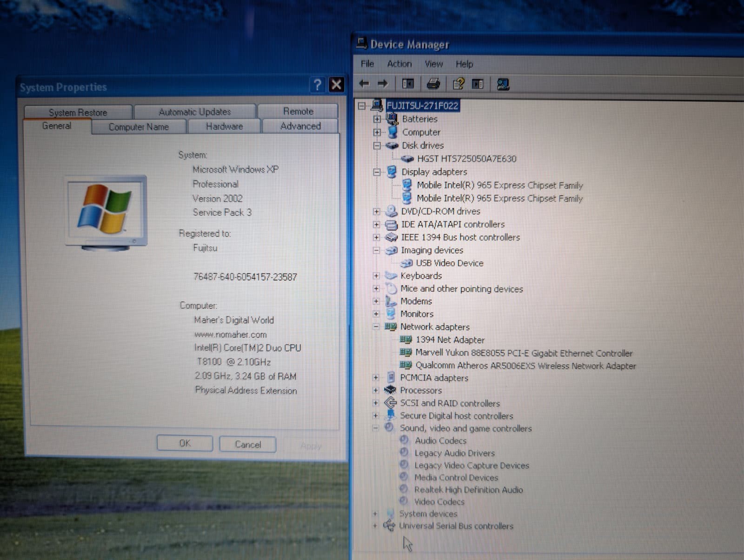This screenshot has width=744, height=560.
Task: Collapse the FUJITSU-271F022 root node
Action: (x=362, y=106)
